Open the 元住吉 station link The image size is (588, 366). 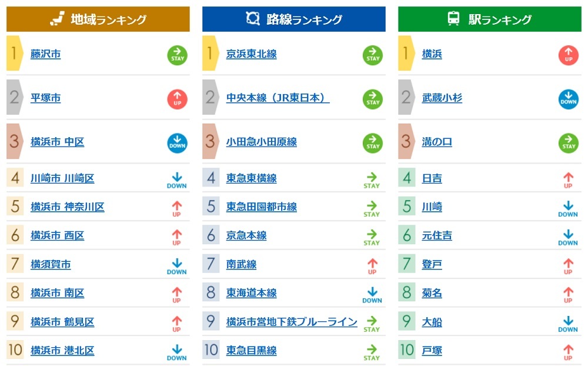pos(437,235)
